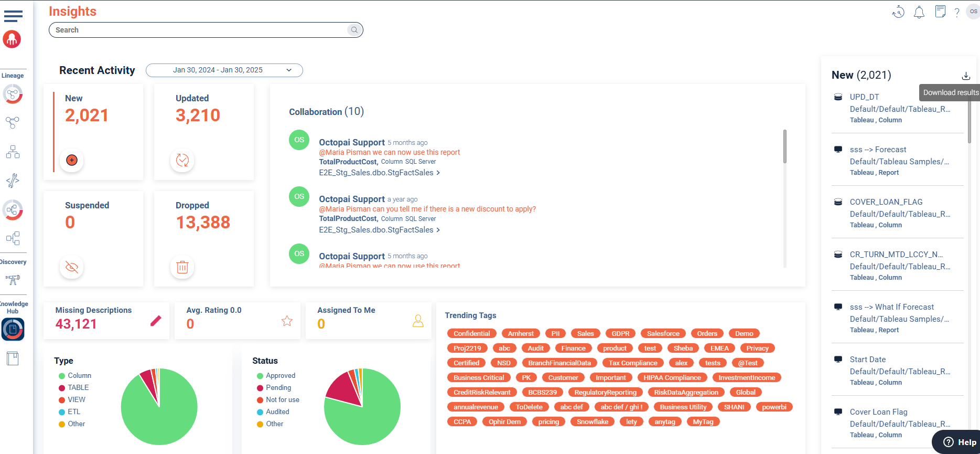Select the GDPR trending tag

click(620, 334)
